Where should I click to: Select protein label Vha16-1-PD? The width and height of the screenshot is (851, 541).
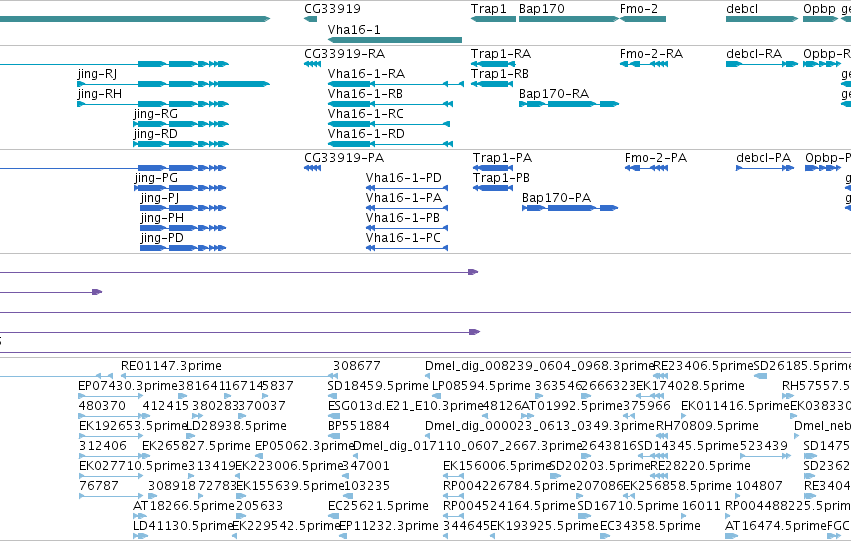point(404,178)
